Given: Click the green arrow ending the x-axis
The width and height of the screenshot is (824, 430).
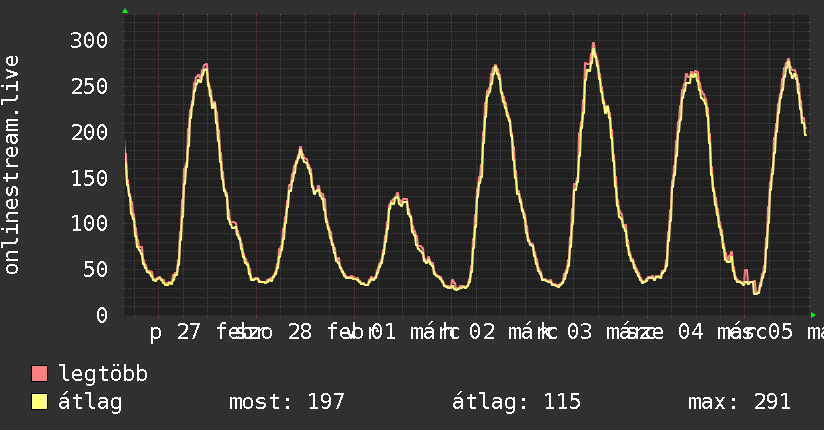Looking at the screenshot, I should [x=813, y=315].
